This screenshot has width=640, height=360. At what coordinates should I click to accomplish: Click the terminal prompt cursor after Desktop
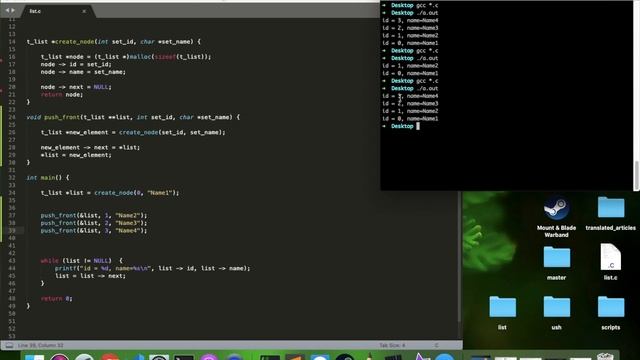[x=418, y=126]
